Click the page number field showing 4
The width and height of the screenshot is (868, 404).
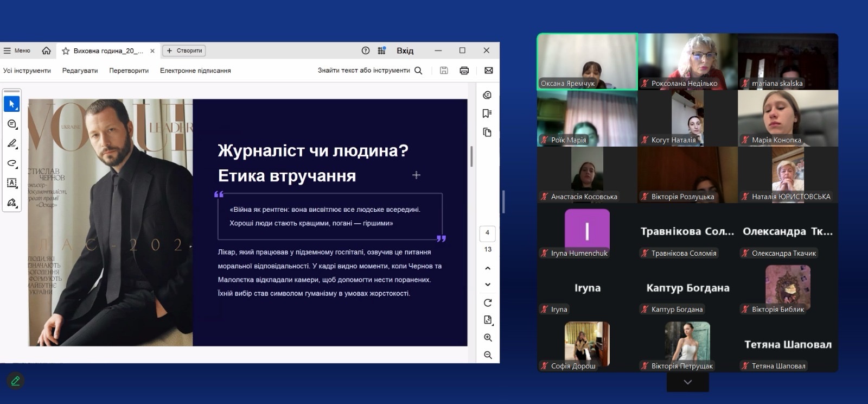(x=487, y=233)
